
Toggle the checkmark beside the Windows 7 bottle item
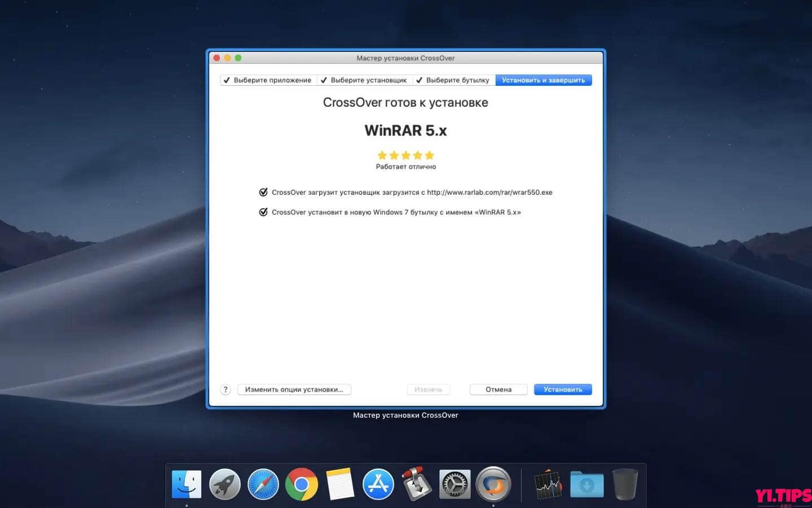pyautogui.click(x=263, y=212)
